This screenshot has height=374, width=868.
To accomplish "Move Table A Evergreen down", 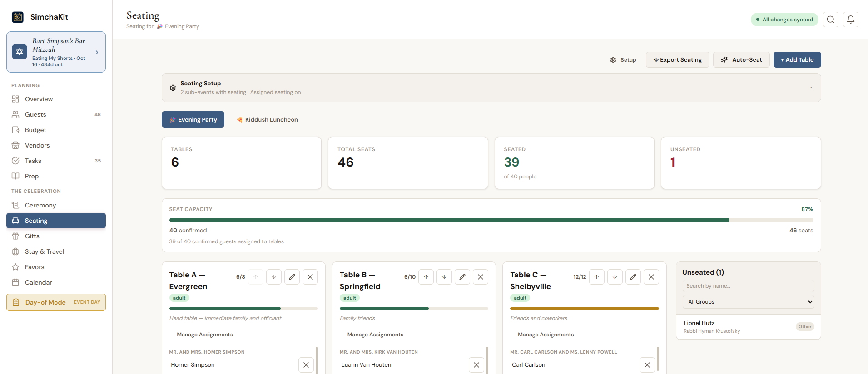I will [274, 277].
